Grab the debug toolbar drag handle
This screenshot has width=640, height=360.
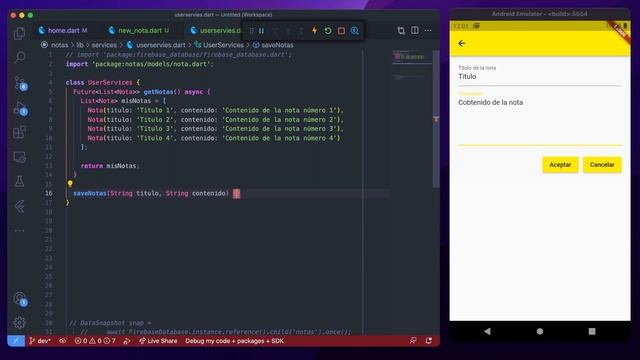(x=251, y=31)
